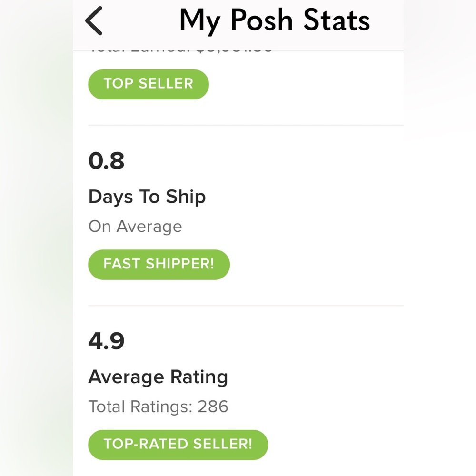Tap the partially hidden Total Earned line
Image resolution: width=476 pixels, height=476 pixels.
[181, 52]
